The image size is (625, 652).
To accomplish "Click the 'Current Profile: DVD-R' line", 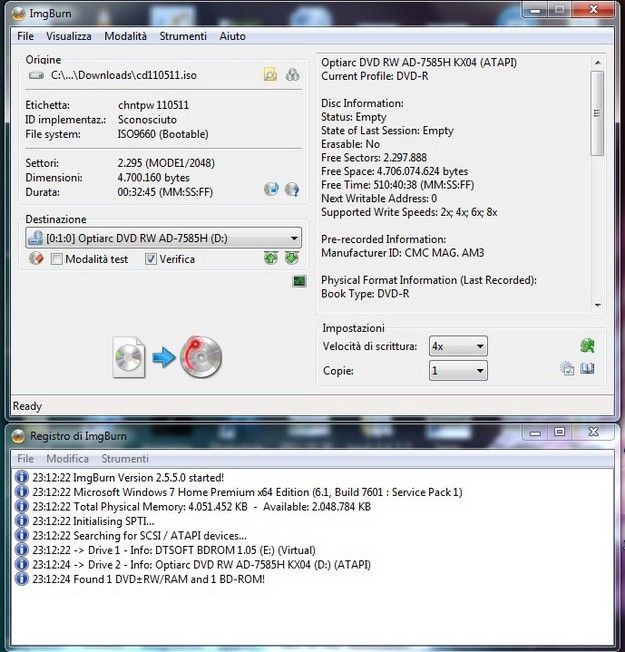I will coord(374,76).
